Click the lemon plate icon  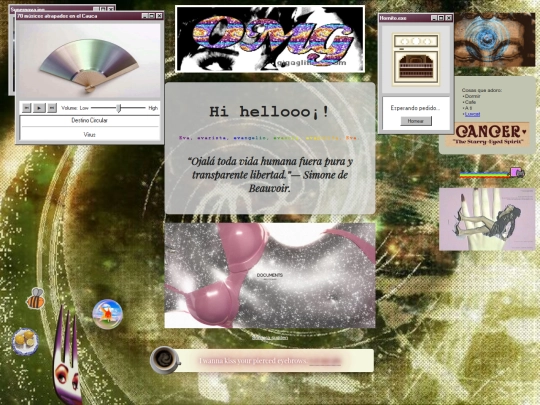coord(25,341)
